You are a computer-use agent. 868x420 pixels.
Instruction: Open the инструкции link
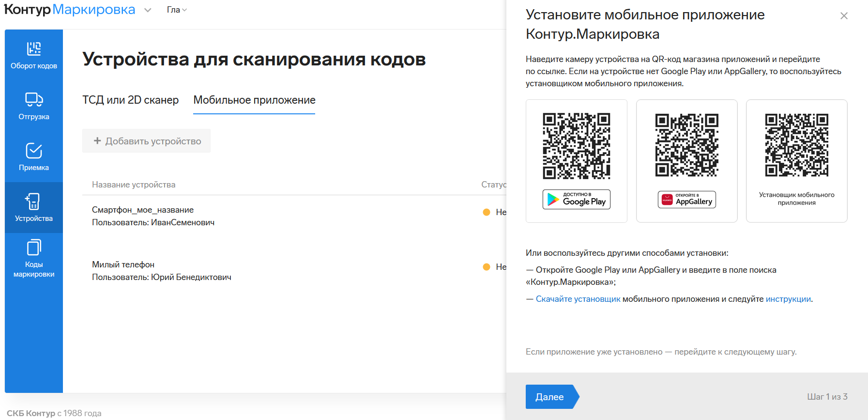click(x=788, y=299)
